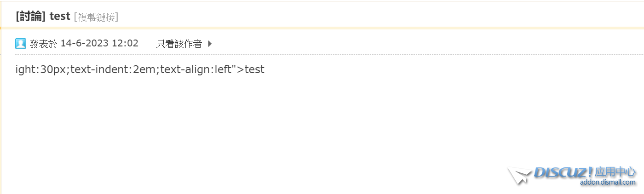Visit the addon.dismall.com address text

click(608, 183)
